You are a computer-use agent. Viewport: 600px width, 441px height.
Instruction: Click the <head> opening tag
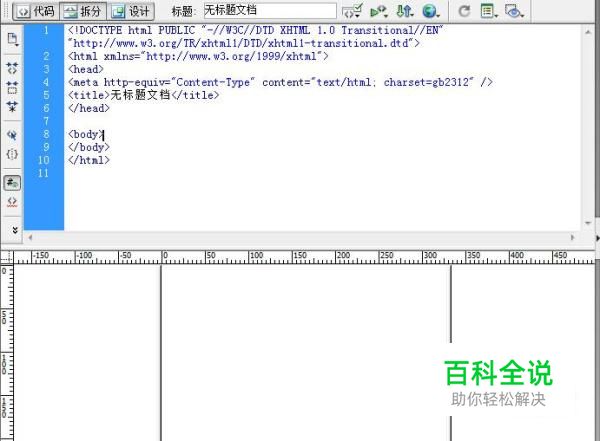coord(86,69)
